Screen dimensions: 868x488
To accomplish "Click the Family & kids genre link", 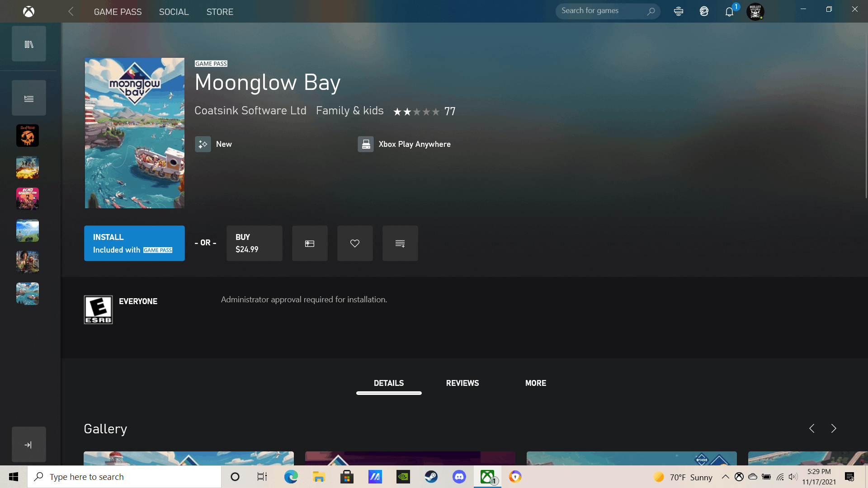I will pos(350,111).
